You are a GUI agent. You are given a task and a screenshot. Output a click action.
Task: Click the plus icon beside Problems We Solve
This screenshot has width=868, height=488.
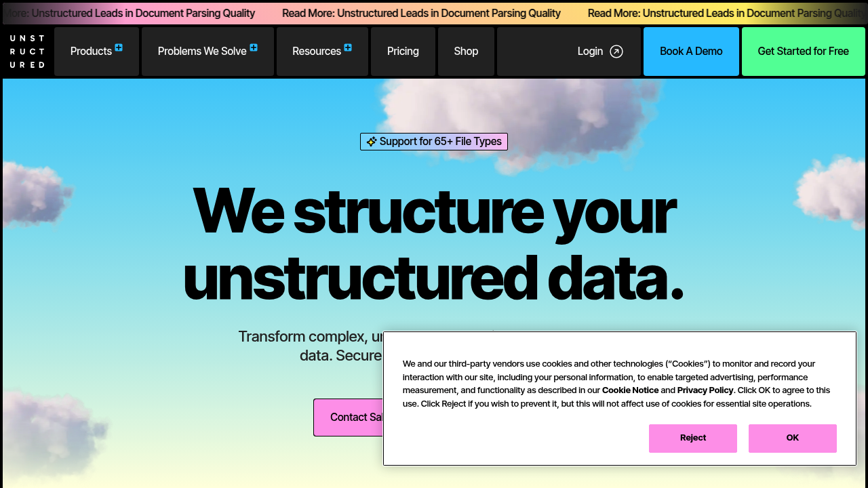click(x=254, y=47)
